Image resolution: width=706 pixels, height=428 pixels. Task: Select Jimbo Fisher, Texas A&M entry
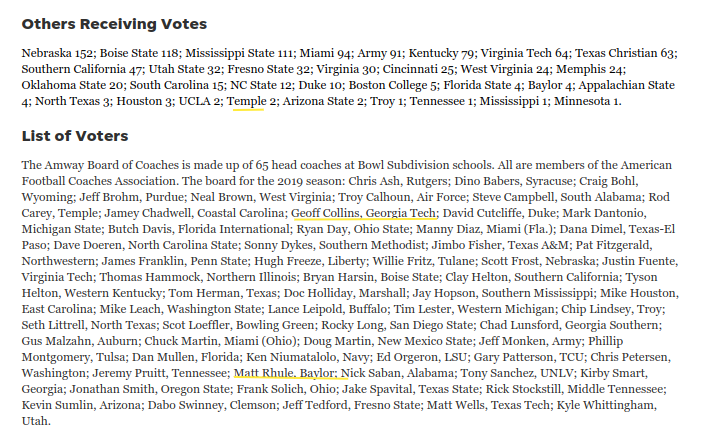(x=492, y=245)
